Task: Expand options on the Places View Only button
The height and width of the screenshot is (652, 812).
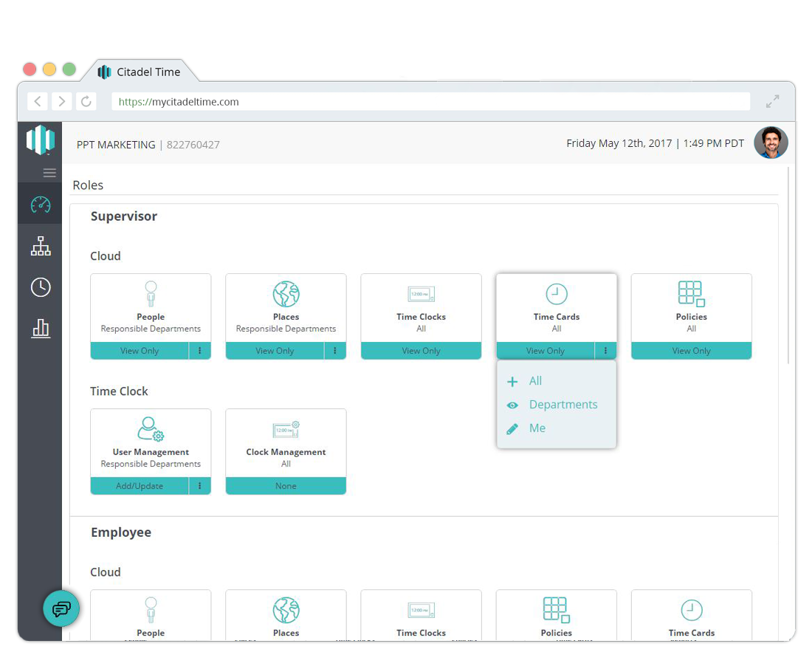Action: (x=335, y=351)
